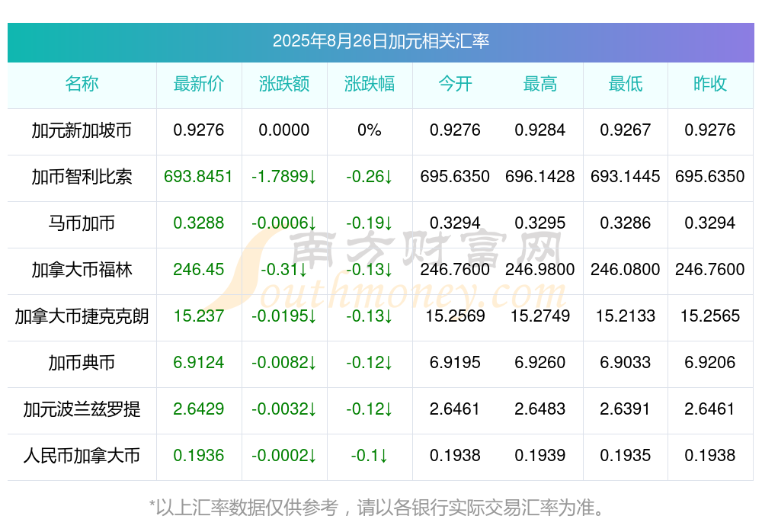Click the 最低 column header

(626, 84)
